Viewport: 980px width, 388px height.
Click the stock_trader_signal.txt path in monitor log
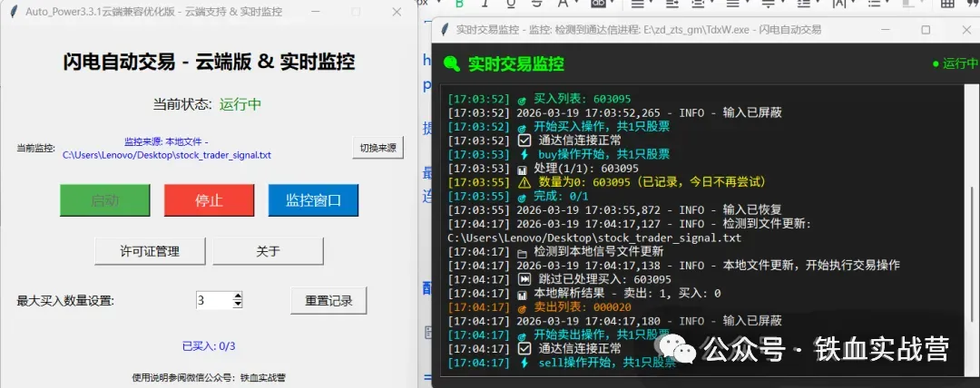pos(594,238)
